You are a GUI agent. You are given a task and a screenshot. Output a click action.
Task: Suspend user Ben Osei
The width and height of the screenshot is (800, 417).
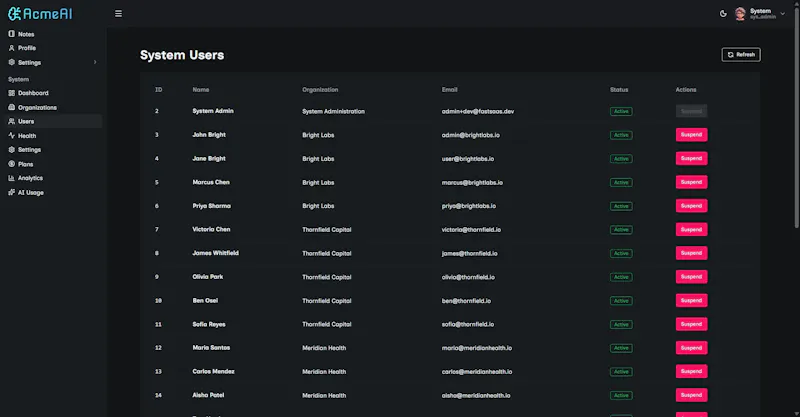(x=691, y=300)
